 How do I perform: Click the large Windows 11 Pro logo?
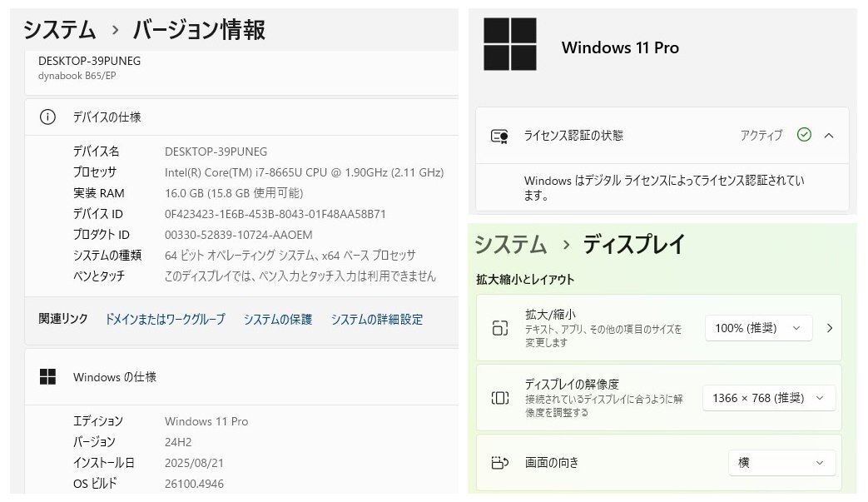point(510,44)
